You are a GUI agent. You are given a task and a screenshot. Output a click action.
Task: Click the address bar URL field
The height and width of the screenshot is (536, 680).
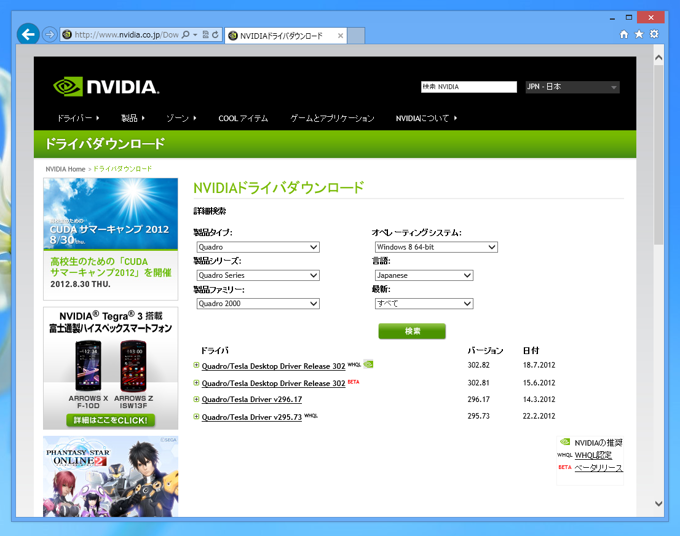(x=126, y=35)
